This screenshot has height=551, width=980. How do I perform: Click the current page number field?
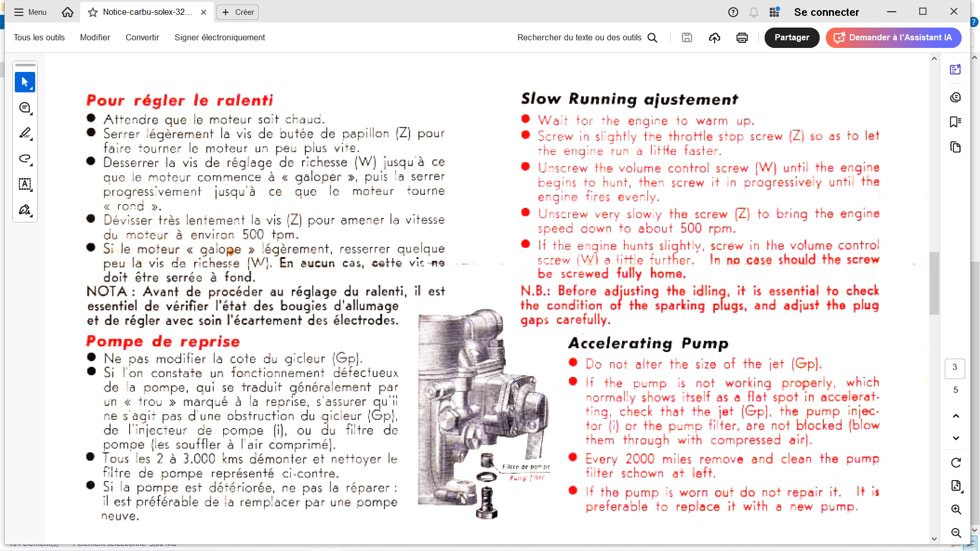click(954, 368)
